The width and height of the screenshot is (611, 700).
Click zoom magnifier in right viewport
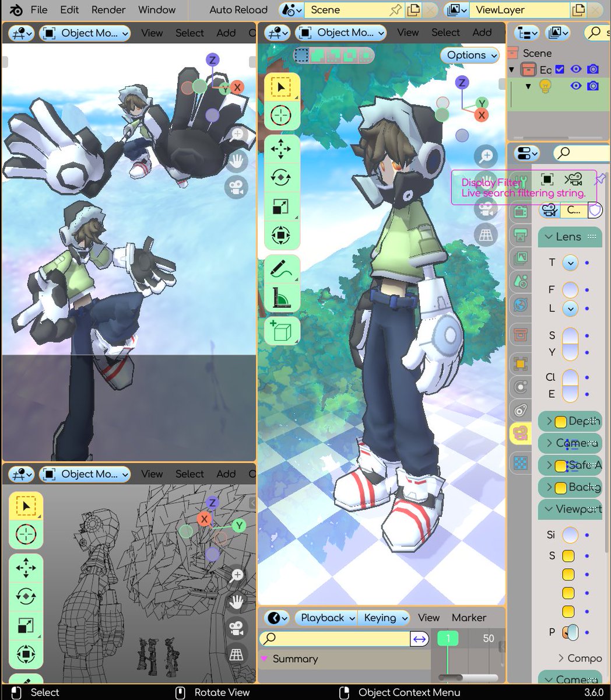coord(486,156)
